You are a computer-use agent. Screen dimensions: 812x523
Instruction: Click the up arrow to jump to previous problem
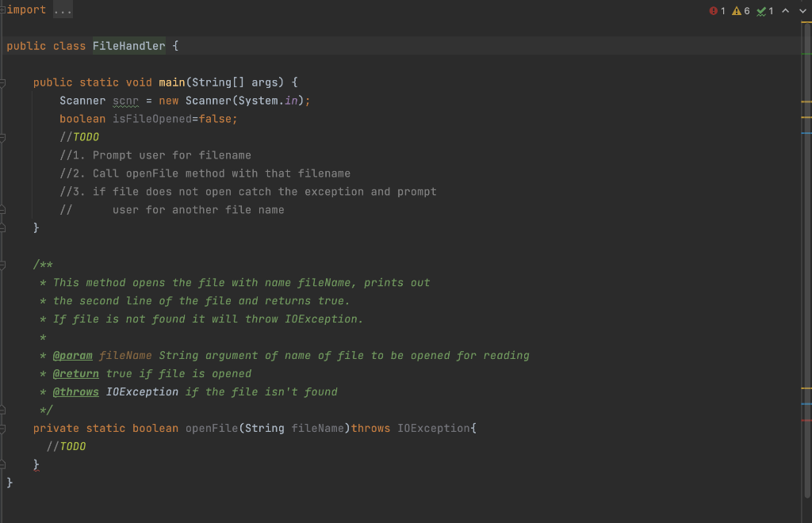(x=785, y=10)
